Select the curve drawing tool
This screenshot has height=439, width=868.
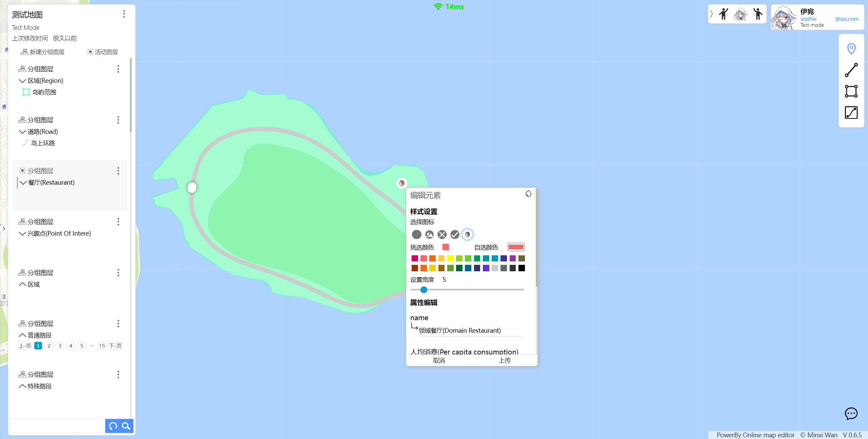(x=851, y=113)
